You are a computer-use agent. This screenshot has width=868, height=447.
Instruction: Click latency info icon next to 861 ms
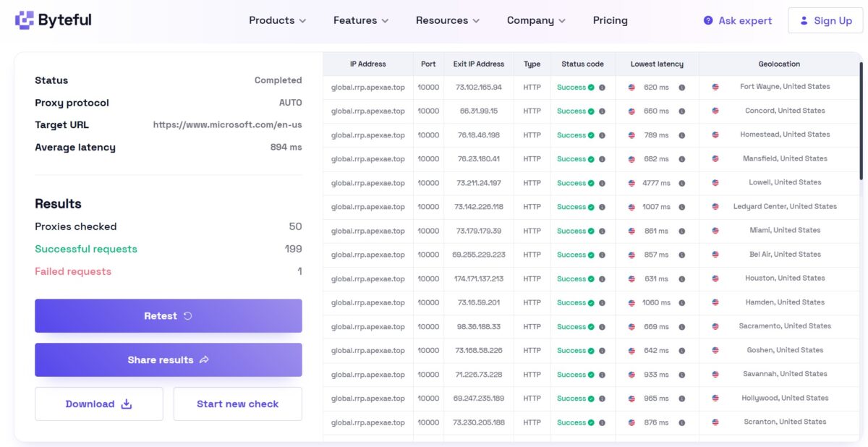click(681, 231)
